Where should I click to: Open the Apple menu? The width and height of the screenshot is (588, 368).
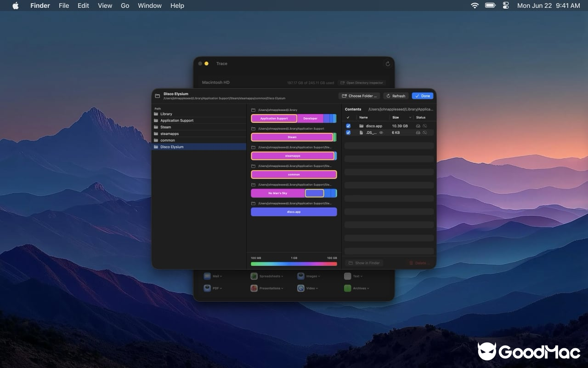(x=16, y=6)
